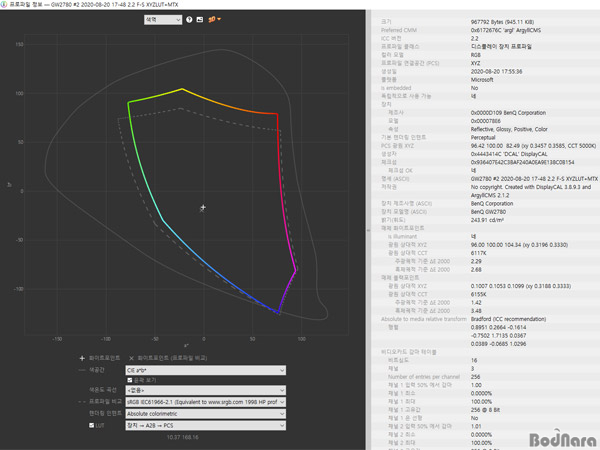This screenshot has width=600, height=450.
Task: Select the 'Microsoft' platform value
Action: coord(482,80)
